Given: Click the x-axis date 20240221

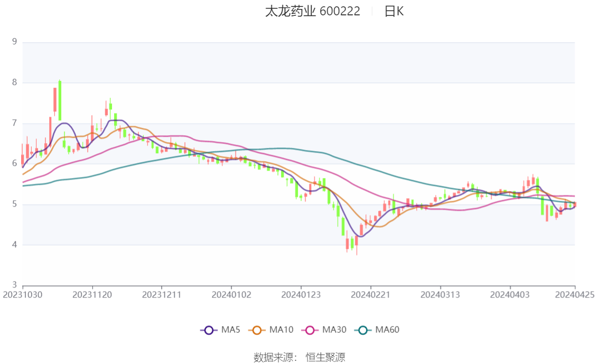Looking at the screenshot, I should [x=371, y=295].
